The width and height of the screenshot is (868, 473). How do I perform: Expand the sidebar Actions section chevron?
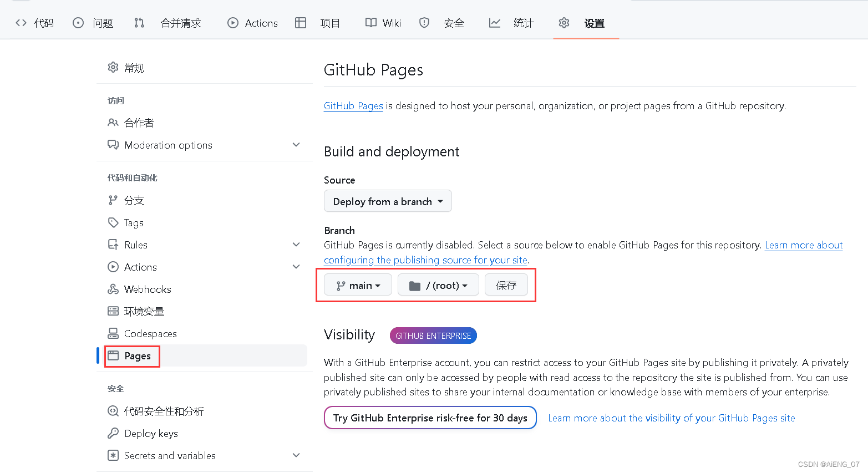click(296, 267)
